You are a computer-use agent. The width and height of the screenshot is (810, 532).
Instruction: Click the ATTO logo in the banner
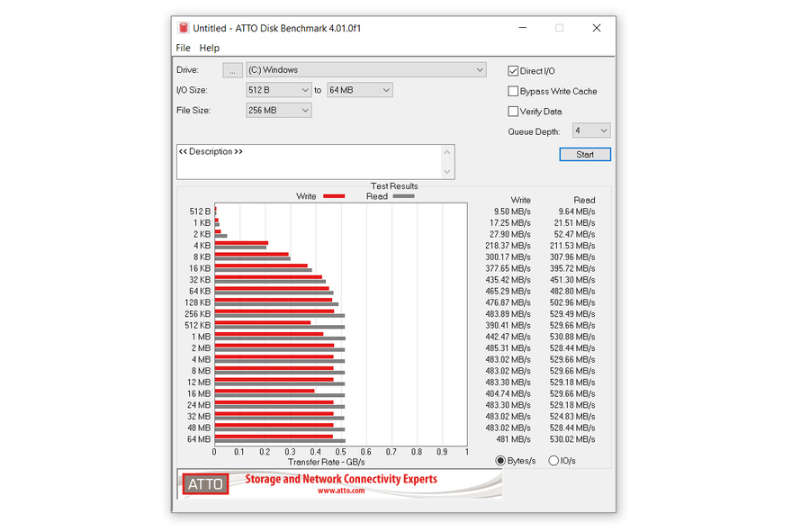point(205,484)
